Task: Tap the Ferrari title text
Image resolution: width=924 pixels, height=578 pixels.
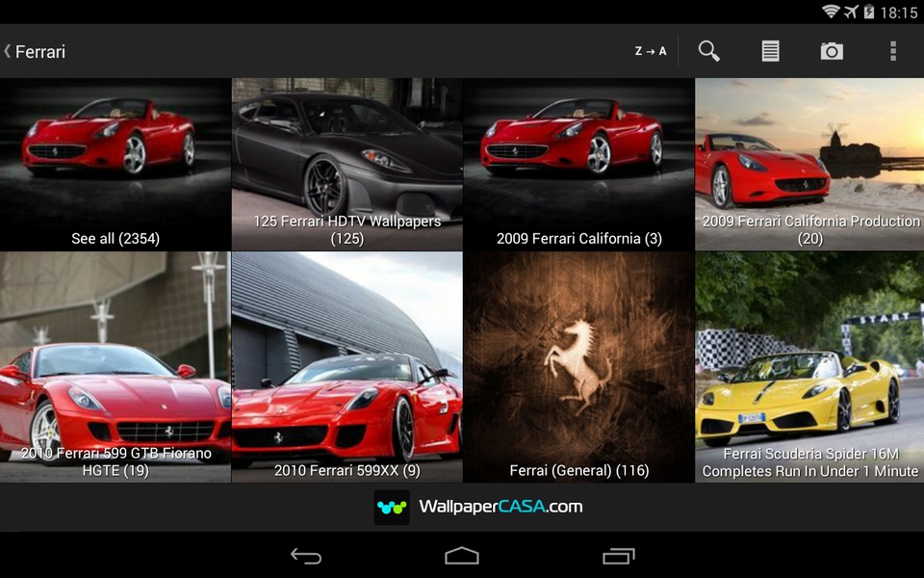Action: click(40, 52)
